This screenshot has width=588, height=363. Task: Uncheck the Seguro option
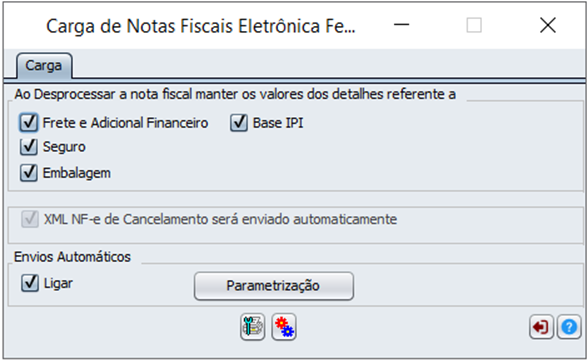[x=29, y=147]
